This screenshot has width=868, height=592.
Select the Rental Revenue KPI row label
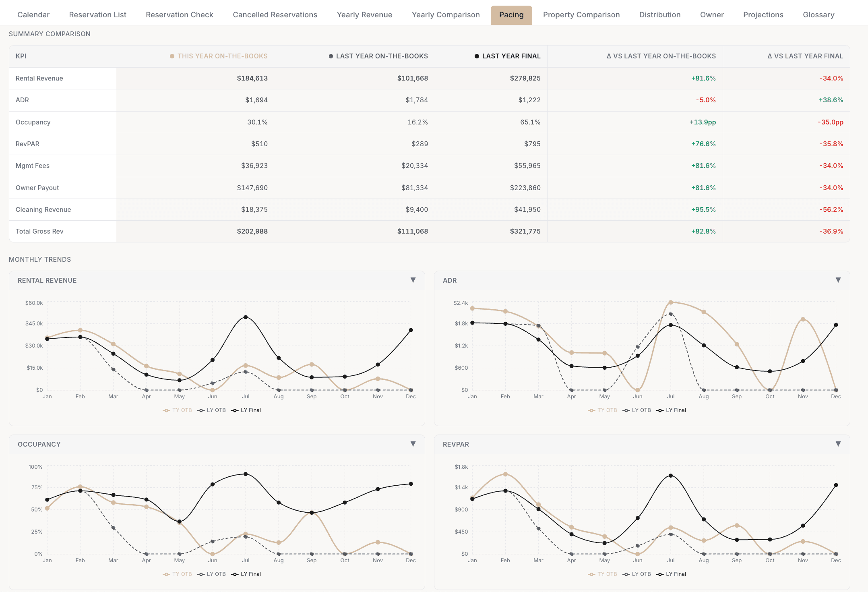click(x=39, y=78)
